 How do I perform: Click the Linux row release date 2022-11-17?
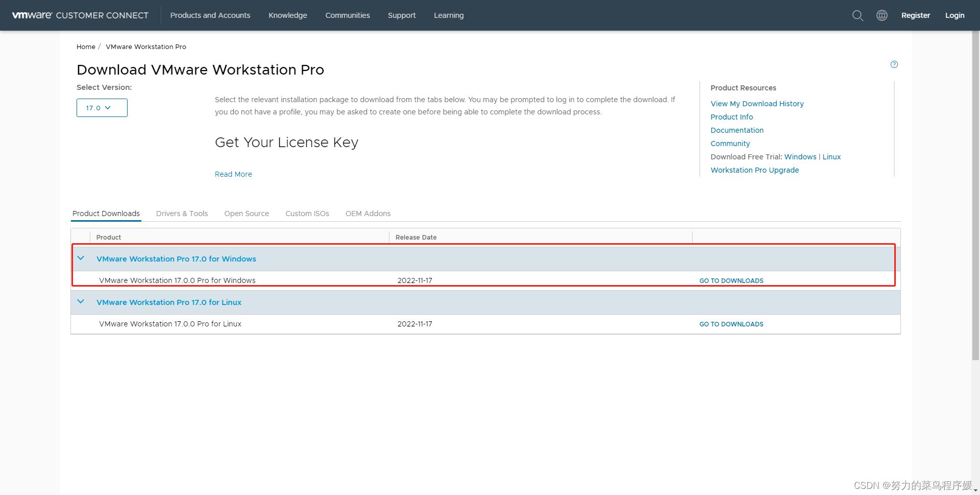point(415,324)
